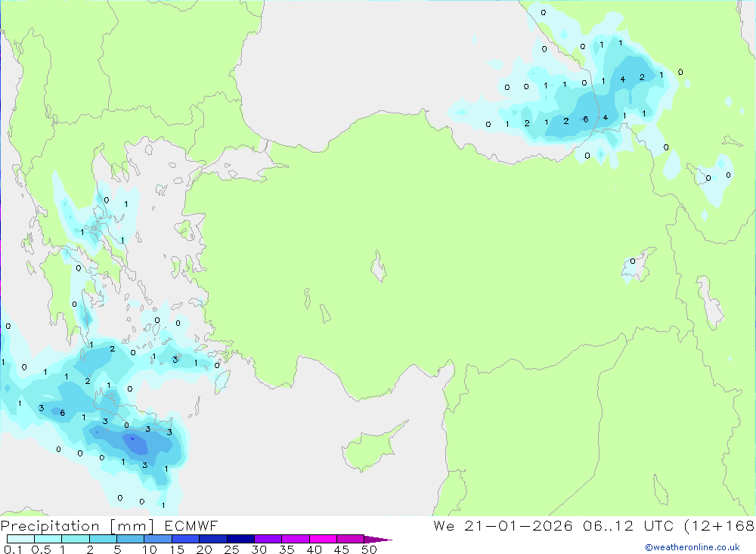Click the legend swatch from 0.1 to 0.5
The width and height of the screenshot is (756, 554).
point(20,539)
